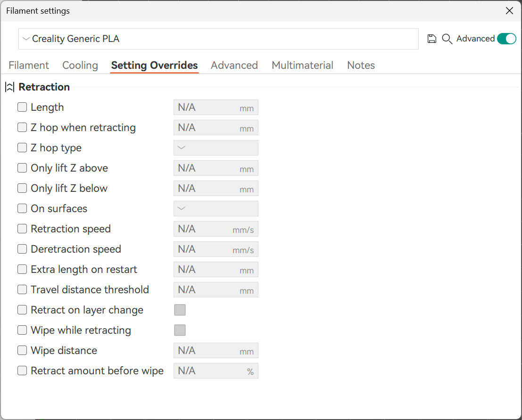This screenshot has width=522, height=420.
Task: Click the Extra length on restart field
Action: point(215,270)
